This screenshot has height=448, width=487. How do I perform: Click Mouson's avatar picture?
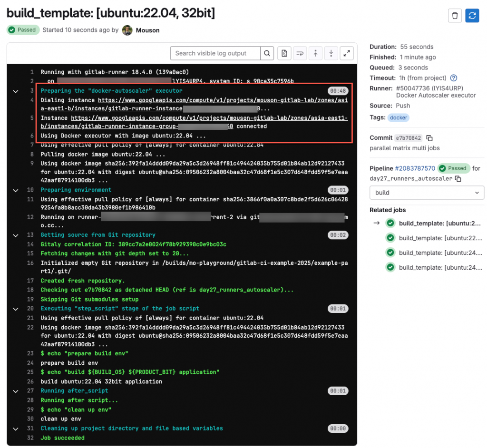click(127, 30)
